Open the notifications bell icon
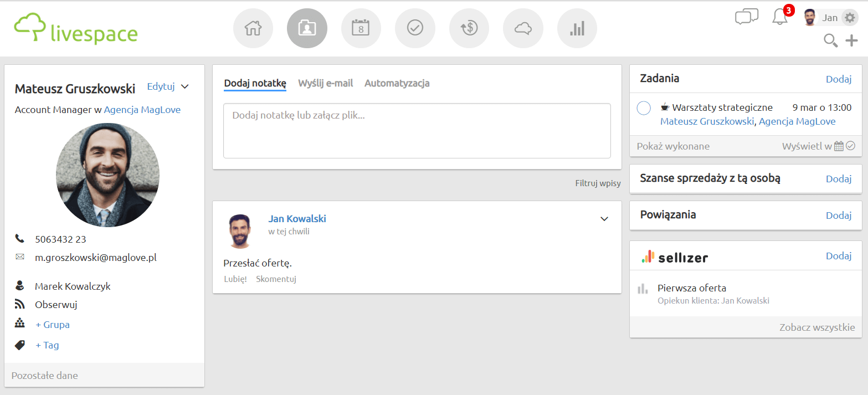The height and width of the screenshot is (395, 868). (x=779, y=17)
